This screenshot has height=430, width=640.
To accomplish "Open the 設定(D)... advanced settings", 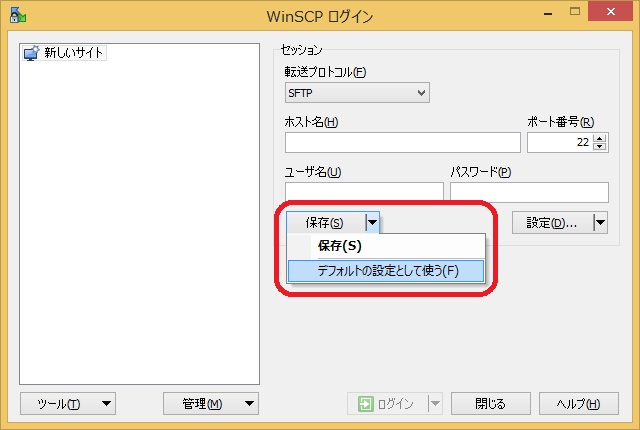I will (x=551, y=223).
